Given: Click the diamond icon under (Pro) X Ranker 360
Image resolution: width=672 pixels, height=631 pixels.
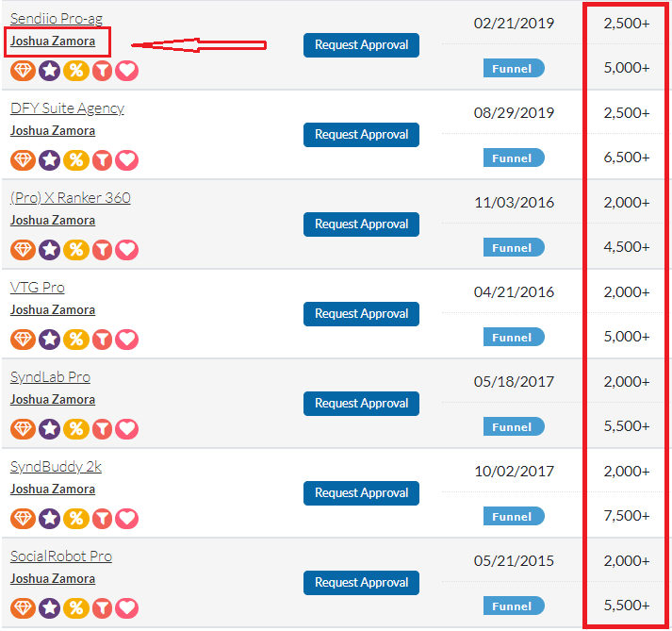Looking at the screenshot, I should pos(23,250).
